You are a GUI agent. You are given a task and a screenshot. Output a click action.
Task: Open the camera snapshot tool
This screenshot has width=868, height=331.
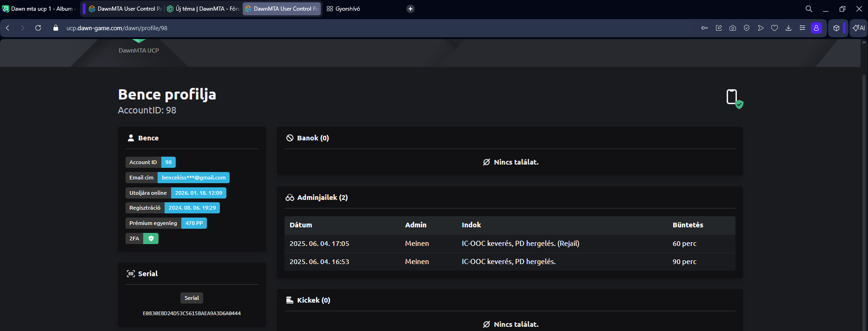[733, 28]
